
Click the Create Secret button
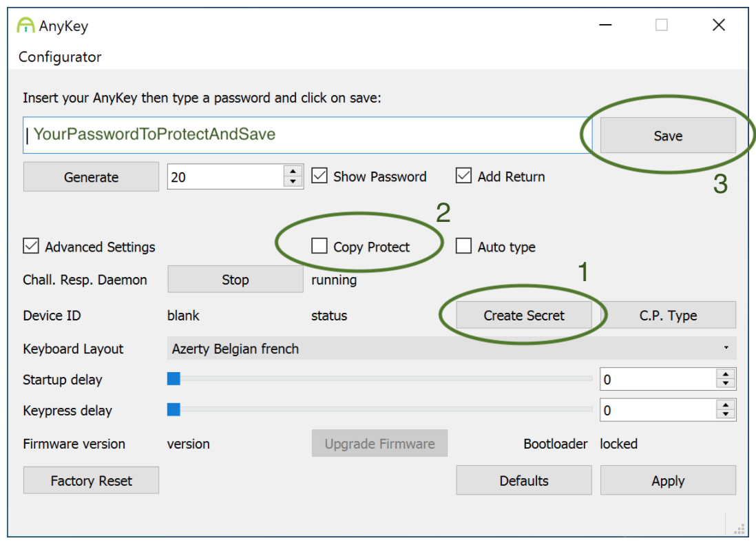point(523,315)
